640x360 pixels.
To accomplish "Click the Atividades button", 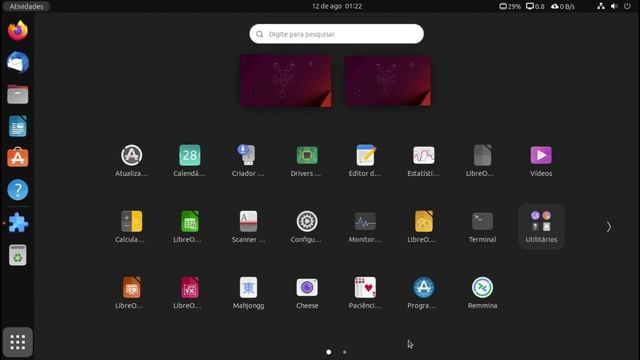I will [x=26, y=6].
